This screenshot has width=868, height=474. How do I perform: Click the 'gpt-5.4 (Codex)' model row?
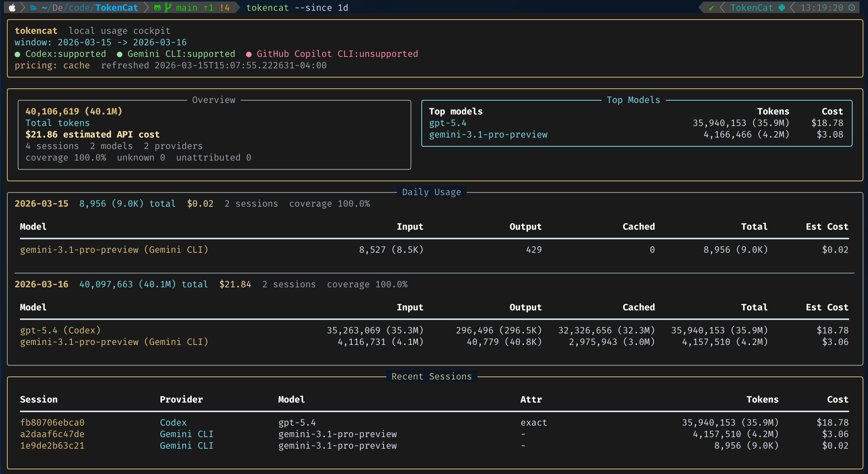[60, 330]
